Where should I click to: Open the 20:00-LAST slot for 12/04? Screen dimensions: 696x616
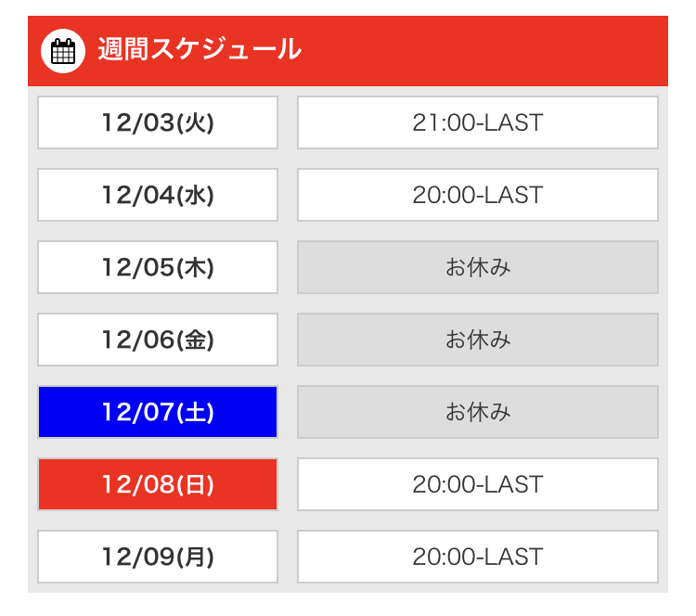tap(478, 195)
